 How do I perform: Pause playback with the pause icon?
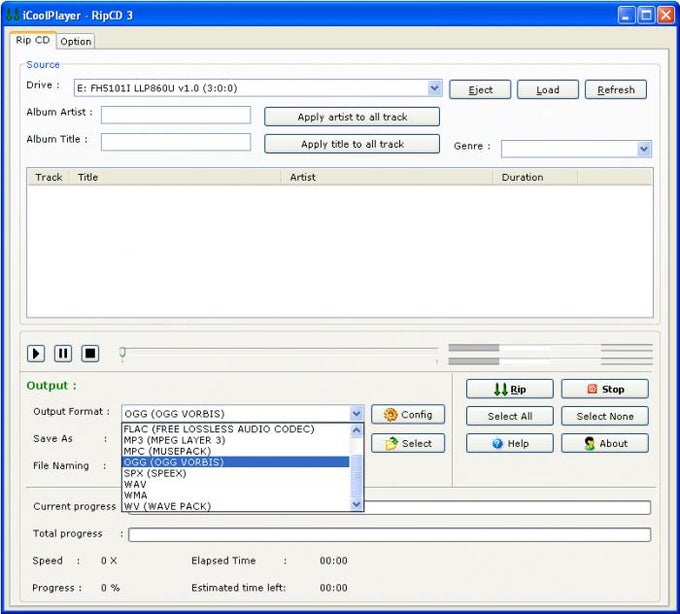(x=63, y=353)
